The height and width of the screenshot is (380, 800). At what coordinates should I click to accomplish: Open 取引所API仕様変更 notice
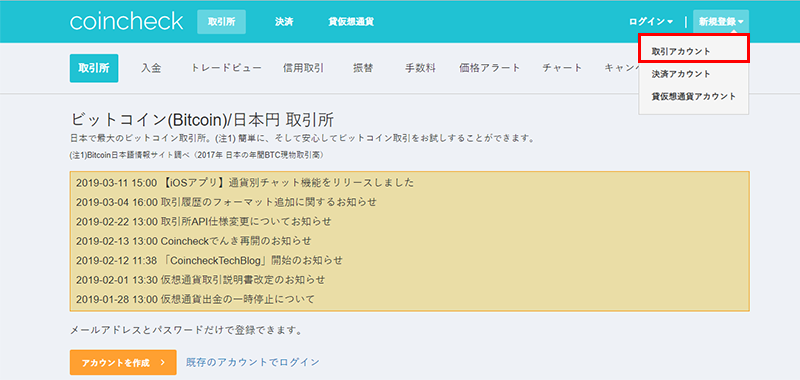pos(204,221)
